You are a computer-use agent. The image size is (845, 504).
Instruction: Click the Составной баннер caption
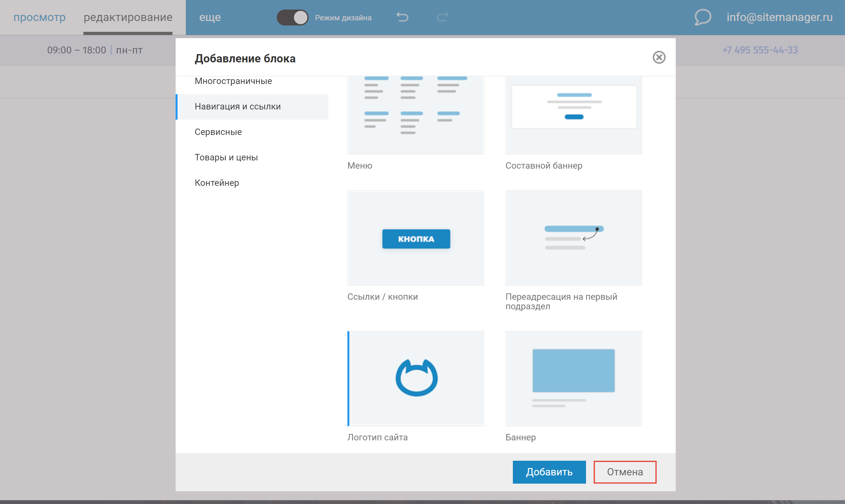(x=543, y=166)
